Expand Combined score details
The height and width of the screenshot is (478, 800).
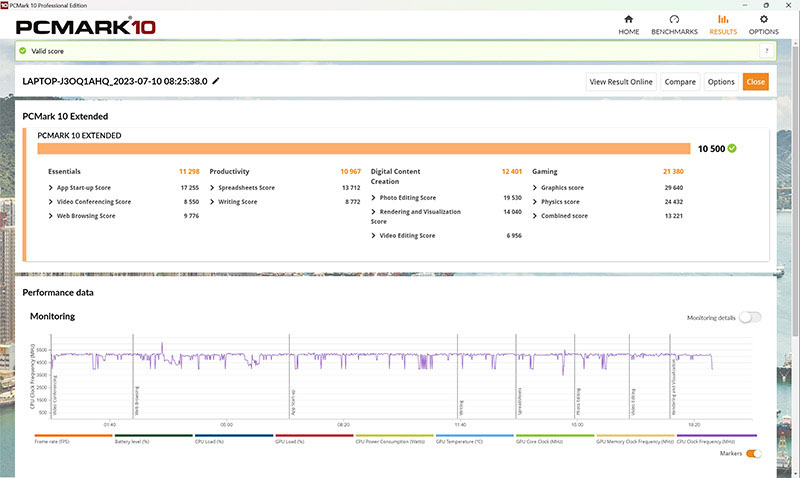535,216
